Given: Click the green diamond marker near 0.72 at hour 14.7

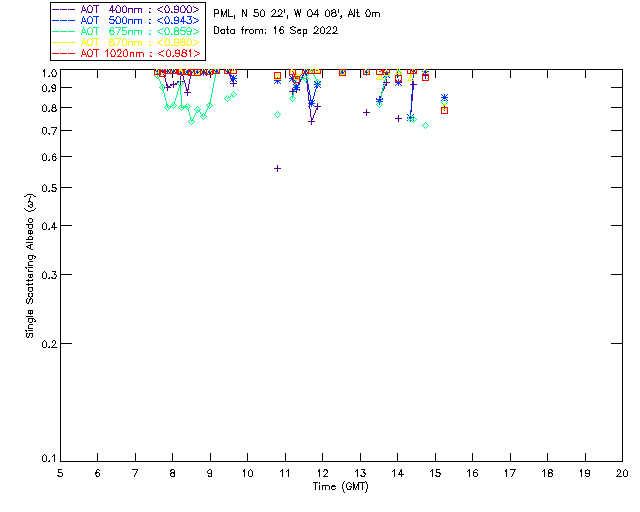Looking at the screenshot, I should (x=426, y=126).
